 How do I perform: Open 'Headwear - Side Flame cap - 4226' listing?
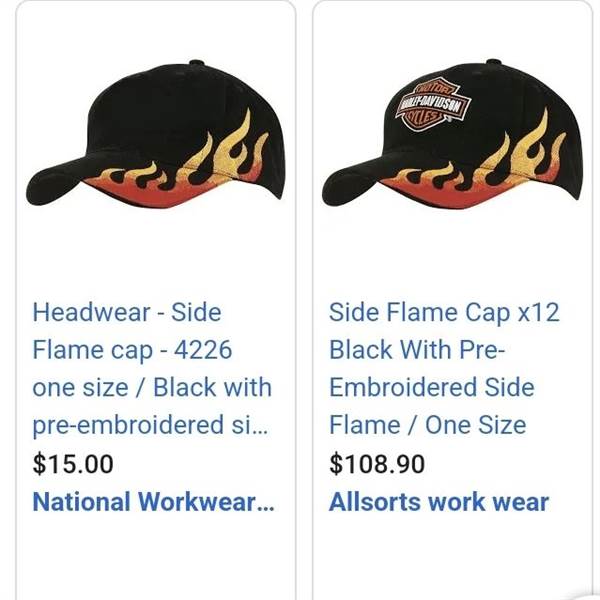[152, 368]
